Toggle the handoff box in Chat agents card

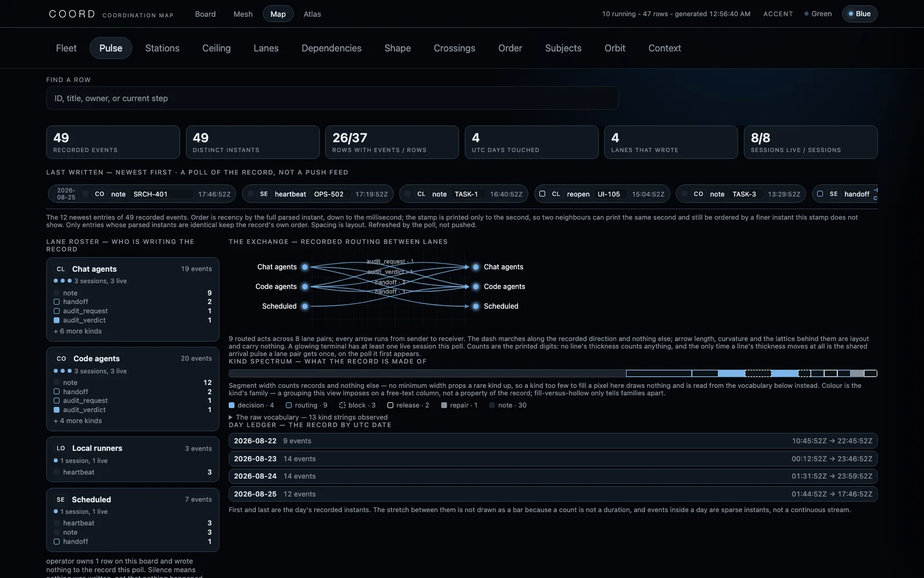tap(57, 302)
